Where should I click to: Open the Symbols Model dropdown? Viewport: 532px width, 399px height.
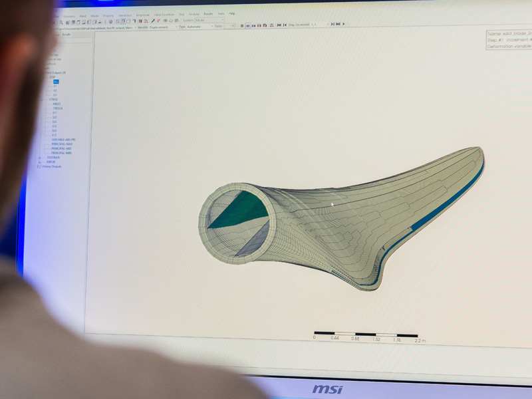(209, 20)
